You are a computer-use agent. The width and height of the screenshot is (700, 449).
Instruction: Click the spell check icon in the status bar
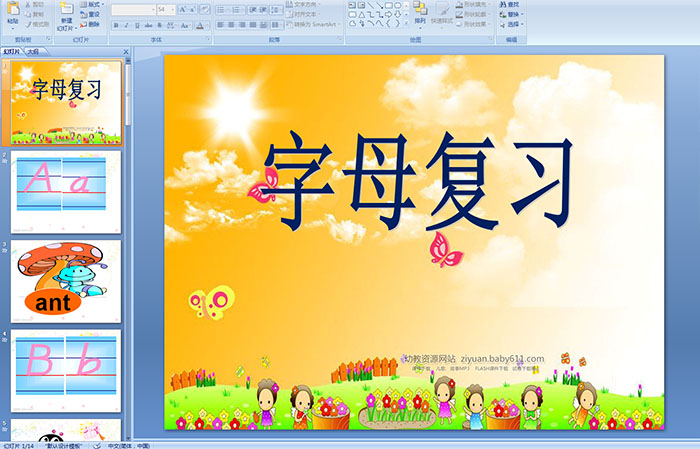click(x=97, y=445)
